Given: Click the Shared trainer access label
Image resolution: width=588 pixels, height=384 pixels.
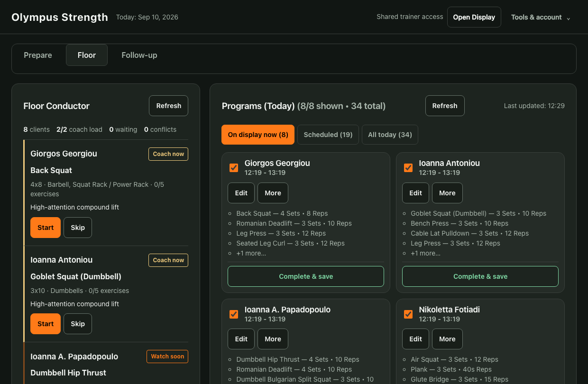Looking at the screenshot, I should (x=410, y=17).
